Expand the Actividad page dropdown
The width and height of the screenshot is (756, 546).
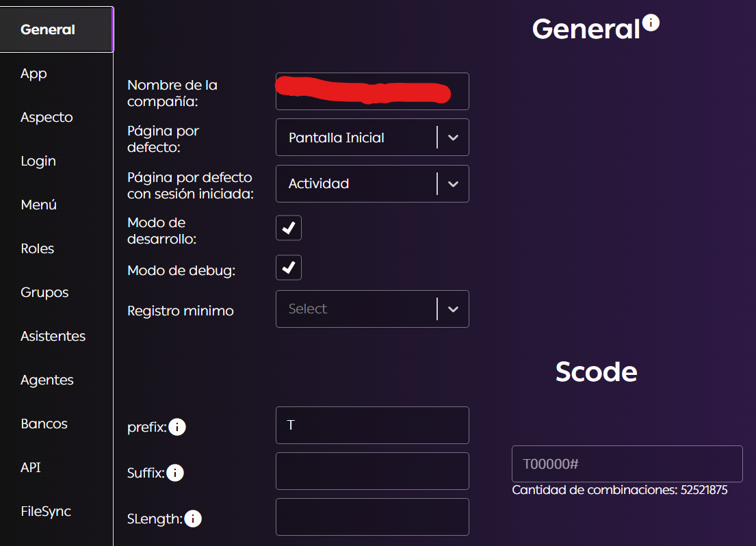coord(372,184)
